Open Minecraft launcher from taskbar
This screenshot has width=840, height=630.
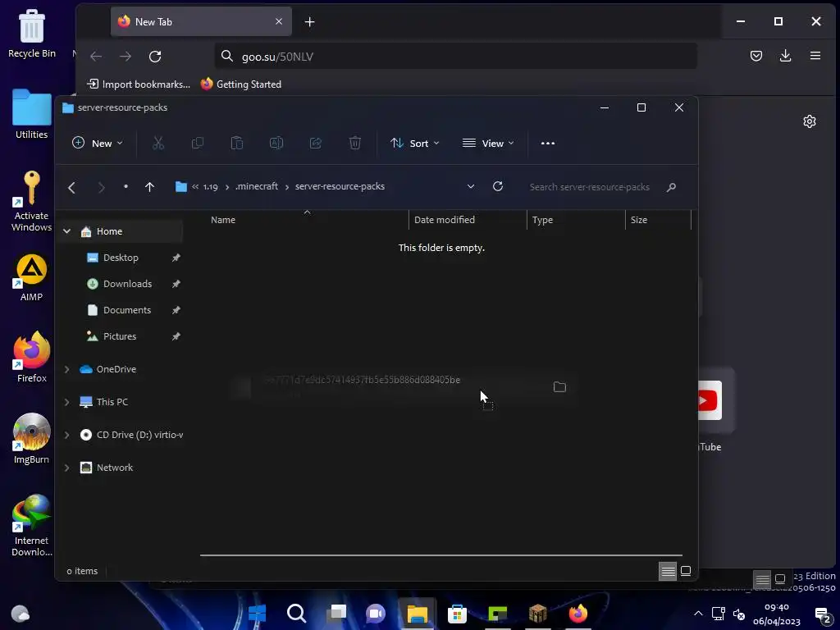537,614
